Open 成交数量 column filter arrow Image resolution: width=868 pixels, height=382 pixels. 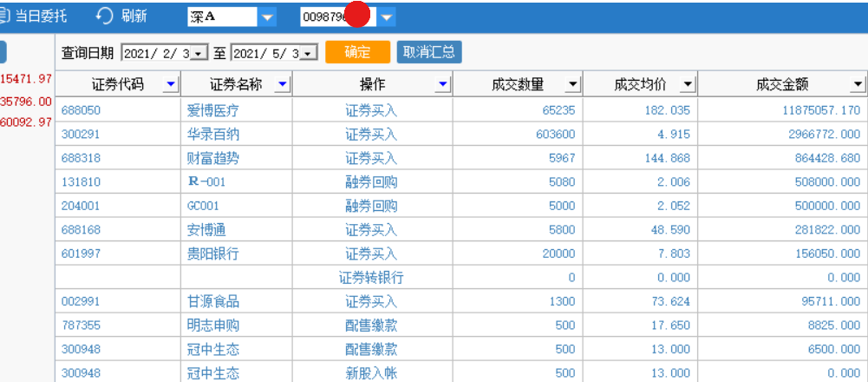pos(573,84)
